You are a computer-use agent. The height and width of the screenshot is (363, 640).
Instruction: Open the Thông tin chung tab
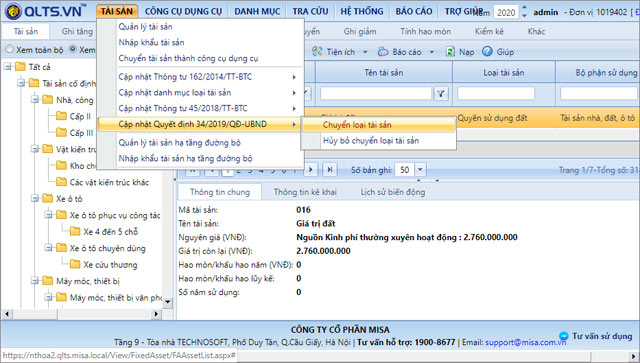(220, 192)
